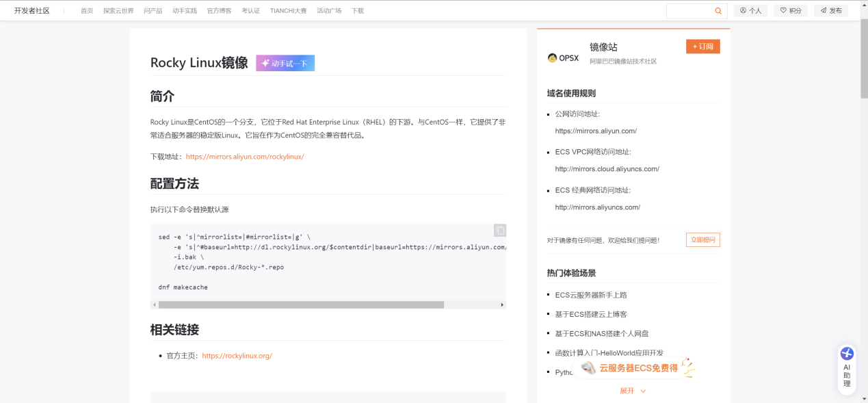The image size is (868, 403).
Task: Open 基于ECS和NAS搭建个人网盘 scenario
Action: [x=601, y=333]
